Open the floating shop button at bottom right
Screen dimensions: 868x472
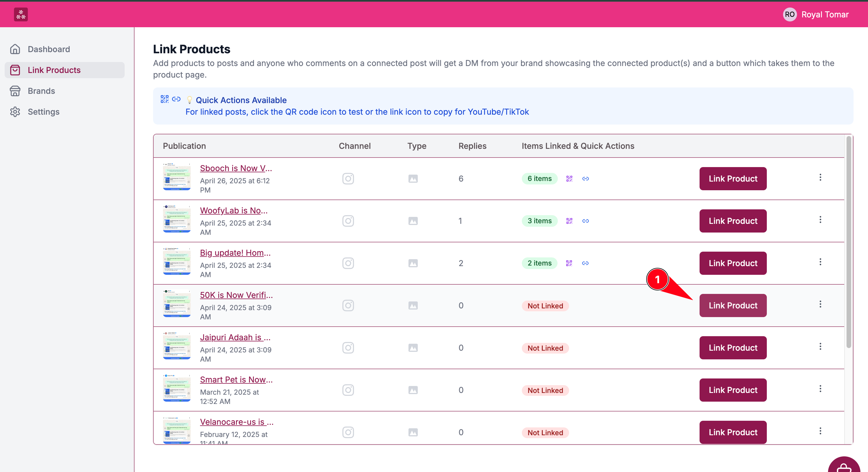pos(844,466)
